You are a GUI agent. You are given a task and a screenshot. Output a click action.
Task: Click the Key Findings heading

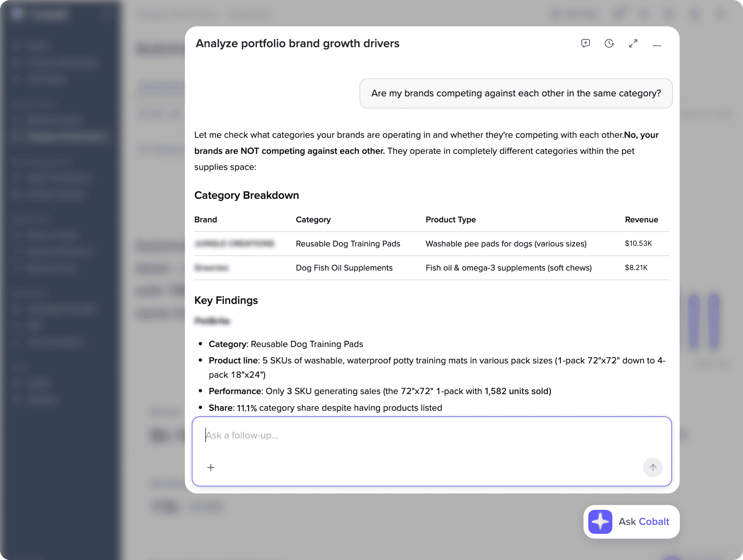(226, 300)
